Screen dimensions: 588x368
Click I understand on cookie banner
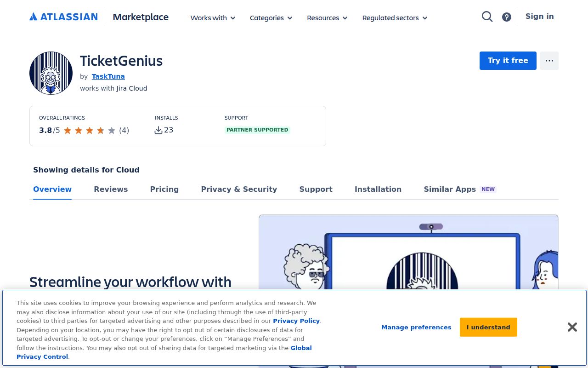488,327
